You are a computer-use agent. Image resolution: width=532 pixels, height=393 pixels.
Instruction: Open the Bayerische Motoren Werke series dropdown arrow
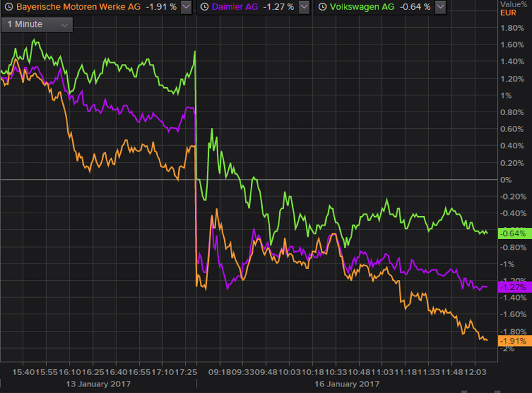tap(186, 7)
